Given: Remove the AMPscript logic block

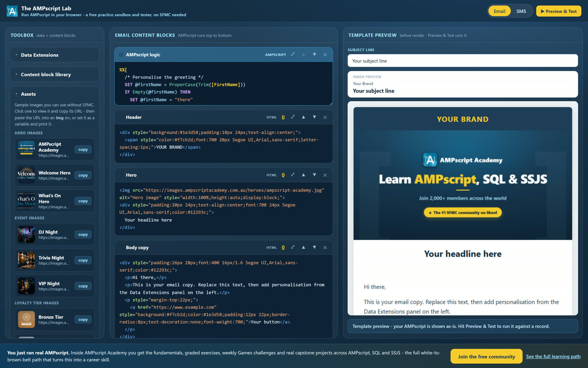Looking at the screenshot, I should (325, 55).
